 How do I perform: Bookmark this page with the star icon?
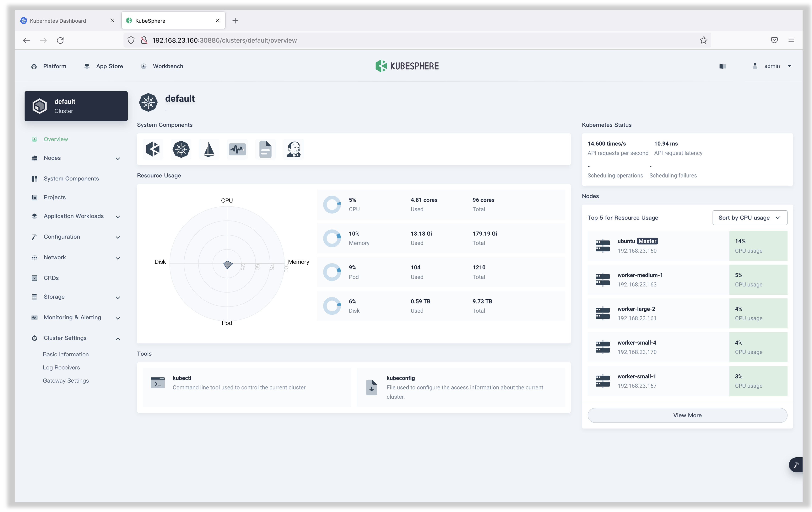(703, 40)
